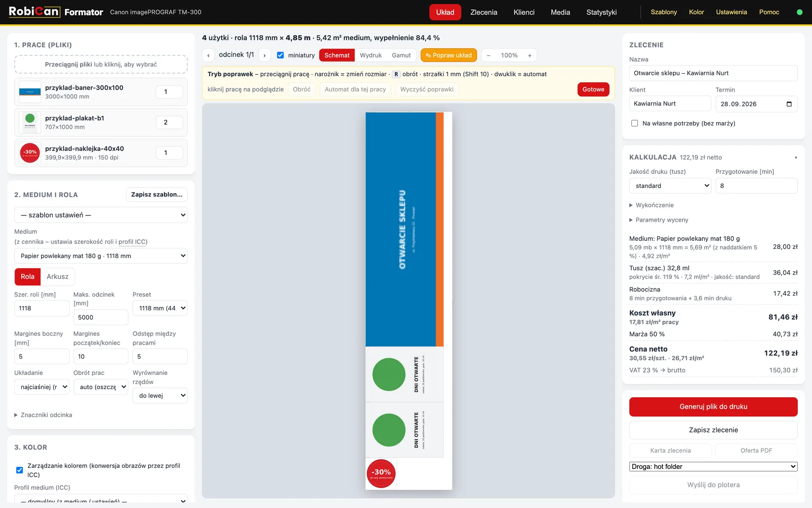Click the RobiCan Formator logo
The image size is (812, 508).
(56, 12)
